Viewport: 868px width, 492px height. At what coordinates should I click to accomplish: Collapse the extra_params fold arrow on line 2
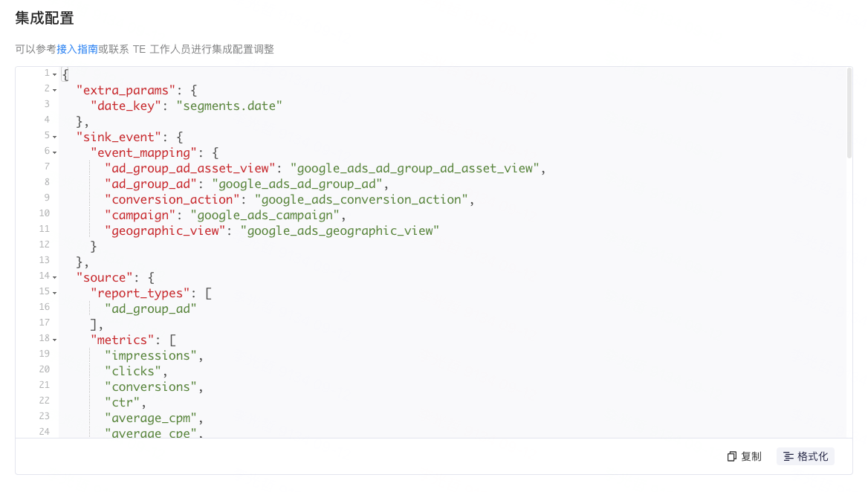click(55, 90)
